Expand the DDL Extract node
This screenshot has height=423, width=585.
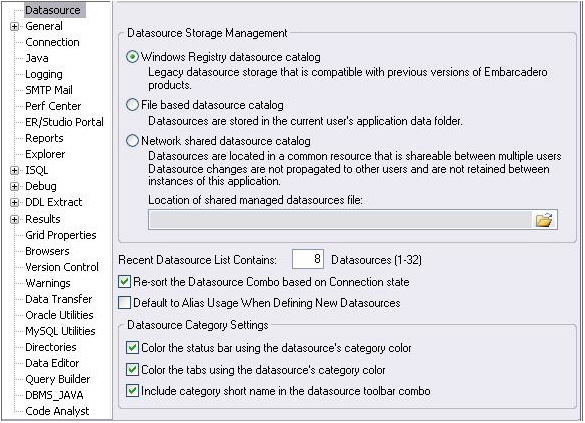14,203
